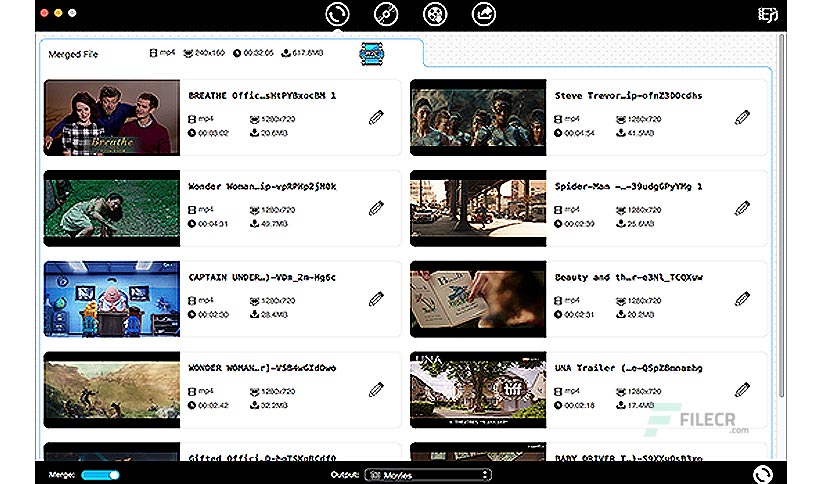Click the Wonder Woman_ip file title
Viewport: 836px width, 484px height.
[262, 187]
